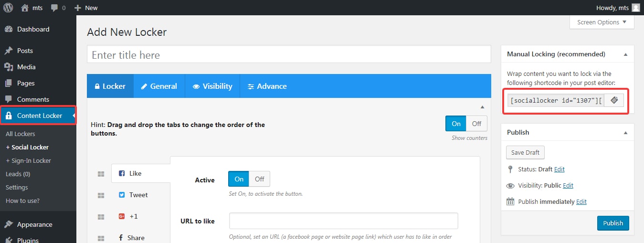This screenshot has height=243, width=644.
Task: Click the Facebook Like tab icon
Action: [x=122, y=173]
